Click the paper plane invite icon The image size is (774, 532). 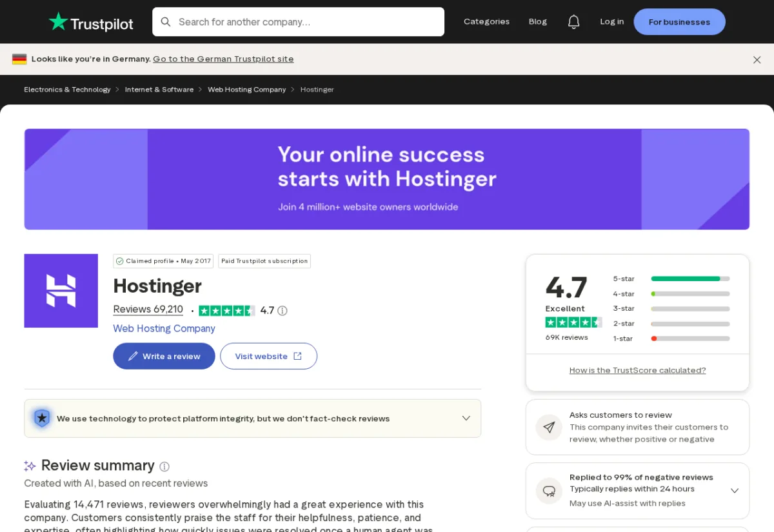549,427
